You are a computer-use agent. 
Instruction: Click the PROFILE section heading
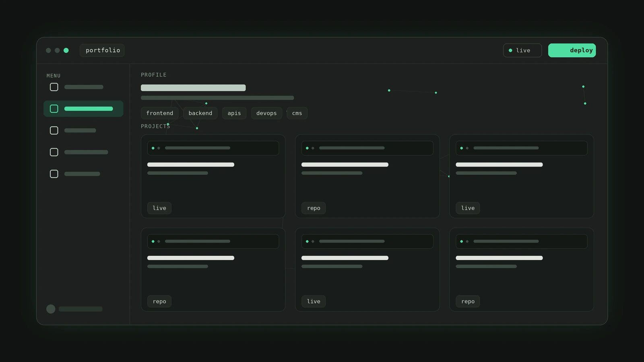[153, 75]
